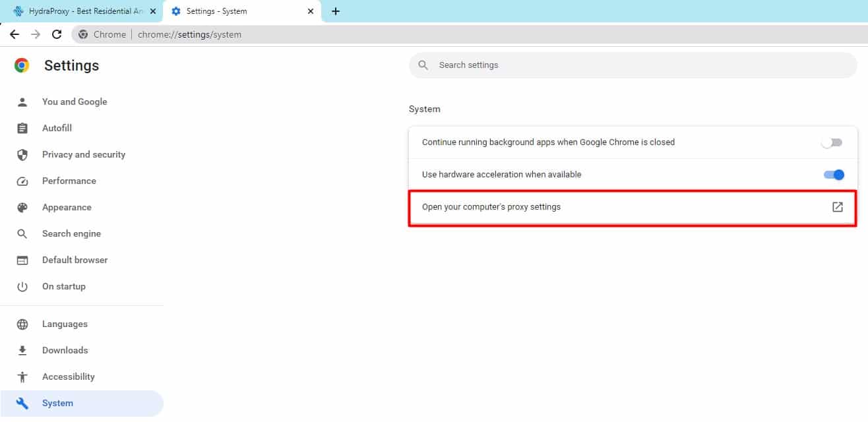Click the Privacy and security shield icon
The image size is (868, 422).
(23, 154)
